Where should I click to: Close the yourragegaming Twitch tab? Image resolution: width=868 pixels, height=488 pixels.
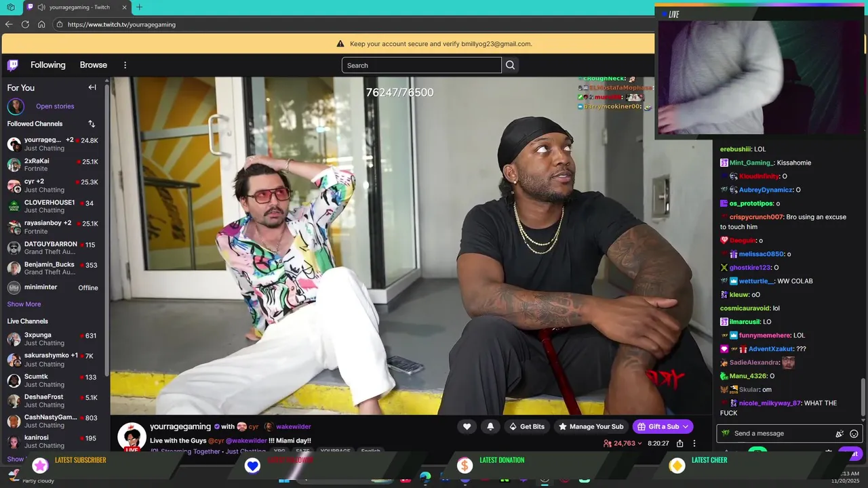coord(125,7)
